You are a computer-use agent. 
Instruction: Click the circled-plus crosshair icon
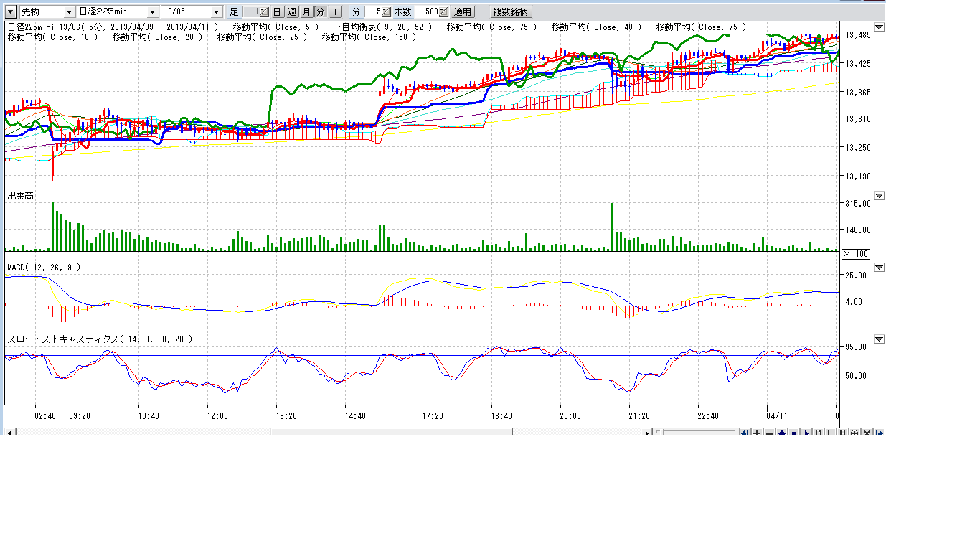pyautogui.click(x=854, y=433)
